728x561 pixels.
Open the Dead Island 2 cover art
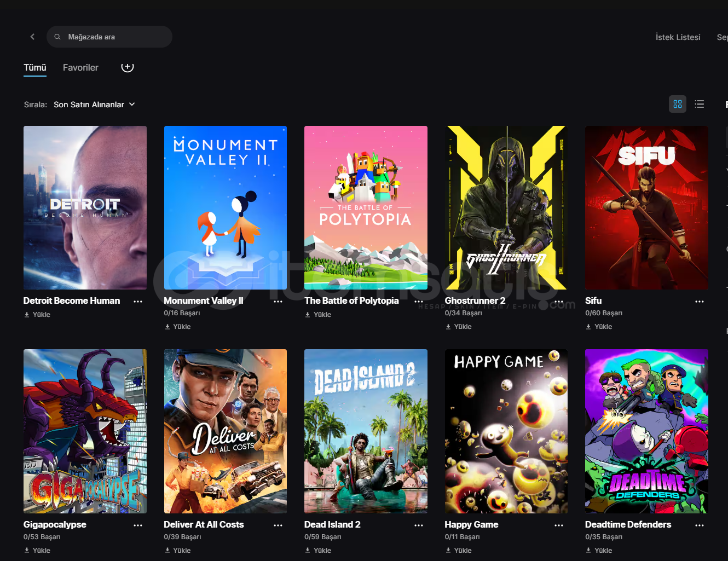coord(366,431)
